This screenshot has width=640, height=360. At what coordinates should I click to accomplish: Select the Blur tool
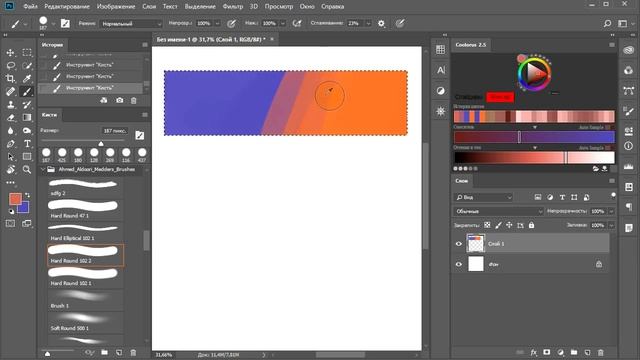pos(11,131)
